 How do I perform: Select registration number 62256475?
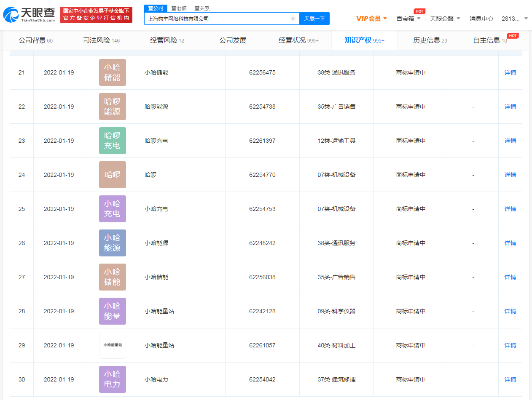(262, 72)
